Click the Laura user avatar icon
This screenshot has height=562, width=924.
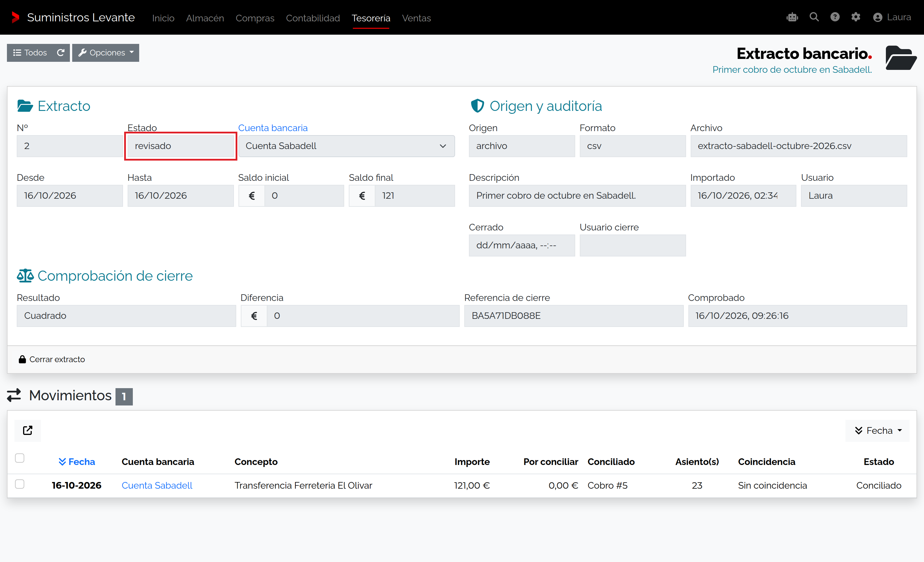[x=878, y=17]
